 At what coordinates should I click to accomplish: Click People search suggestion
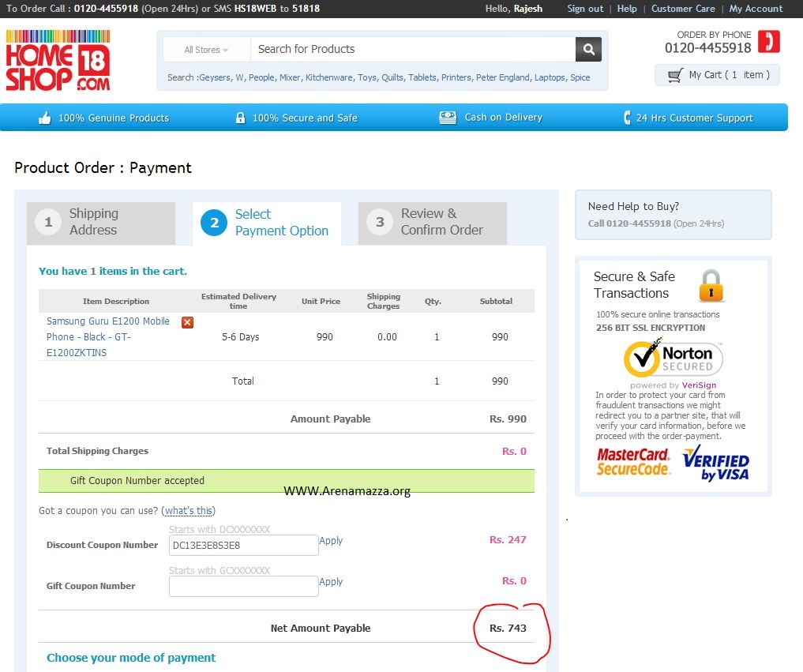click(x=261, y=78)
